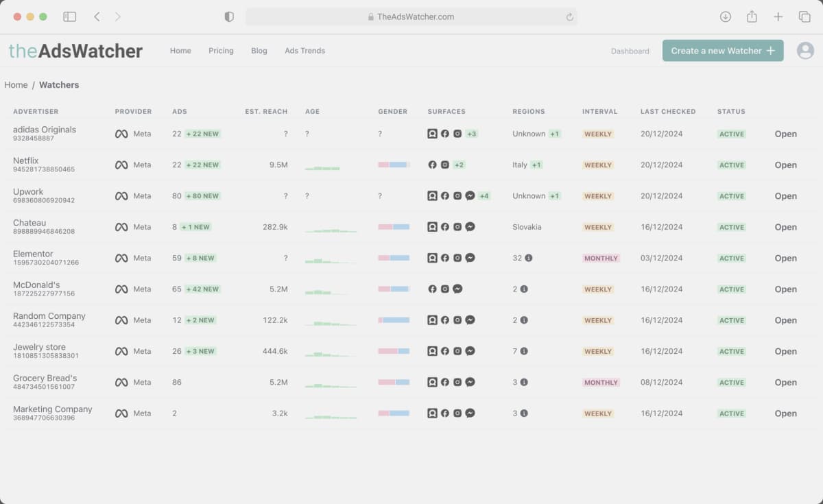
Task: Show regions info icon in the Random Company row
Action: coord(524,320)
